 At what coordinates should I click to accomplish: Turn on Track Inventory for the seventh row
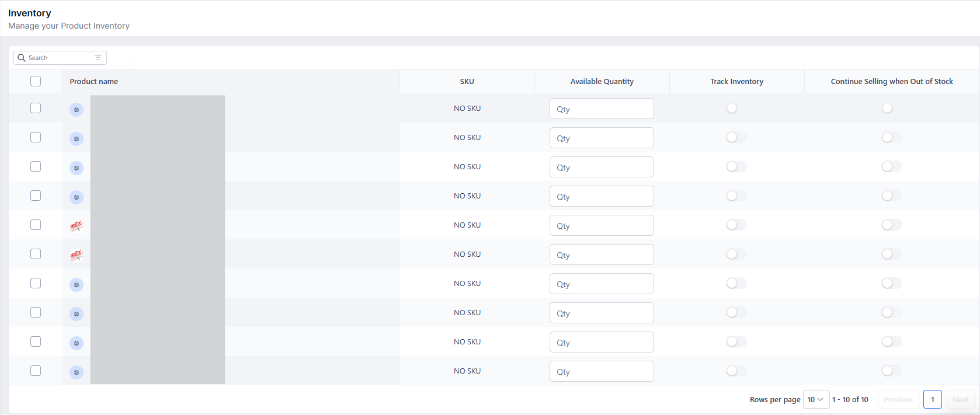click(x=736, y=283)
